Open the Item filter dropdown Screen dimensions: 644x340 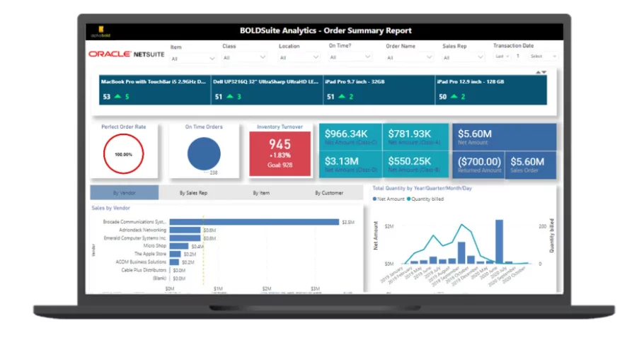[192, 59]
